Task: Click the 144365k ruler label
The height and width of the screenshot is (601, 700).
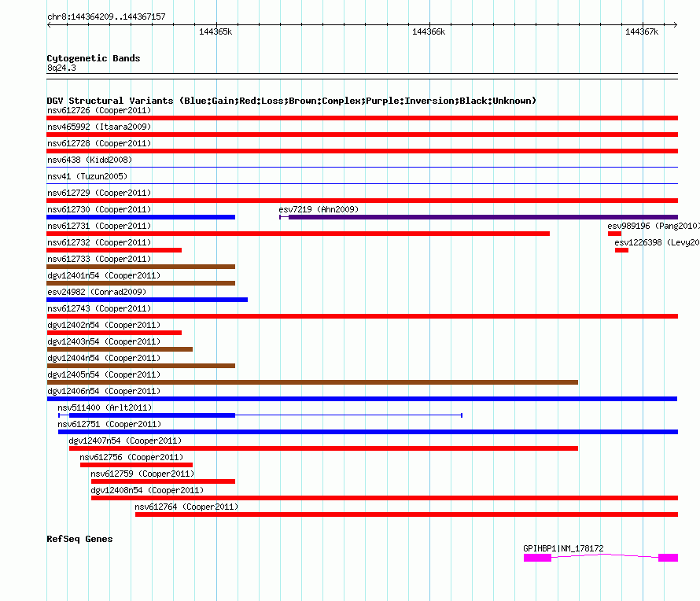Action: [216, 31]
